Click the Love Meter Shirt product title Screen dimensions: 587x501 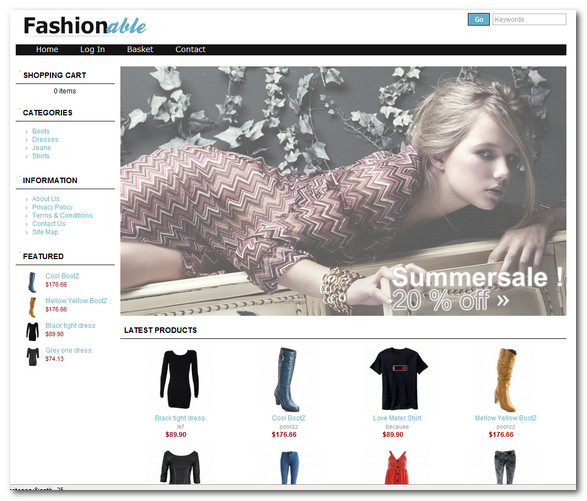pyautogui.click(x=397, y=418)
